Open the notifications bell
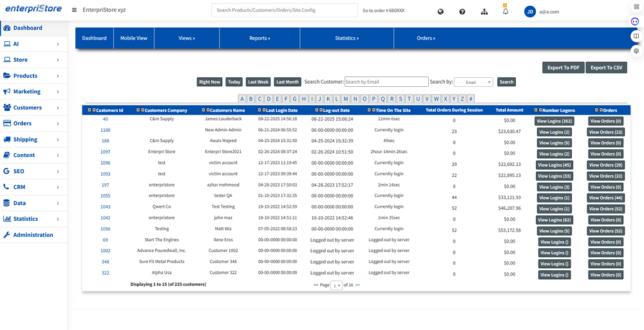The height and width of the screenshot is (330, 644). click(506, 12)
